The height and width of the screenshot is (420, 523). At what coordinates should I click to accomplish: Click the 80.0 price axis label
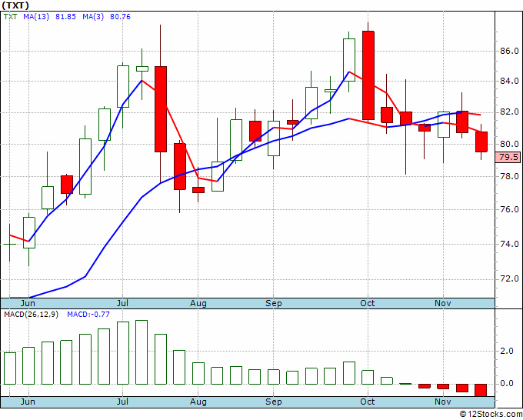(509, 144)
